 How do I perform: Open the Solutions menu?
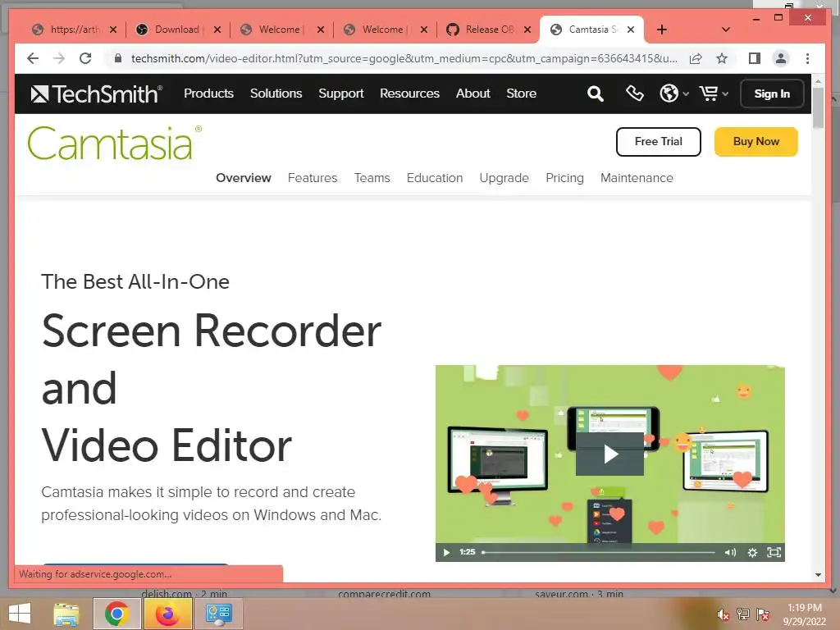[x=276, y=94]
